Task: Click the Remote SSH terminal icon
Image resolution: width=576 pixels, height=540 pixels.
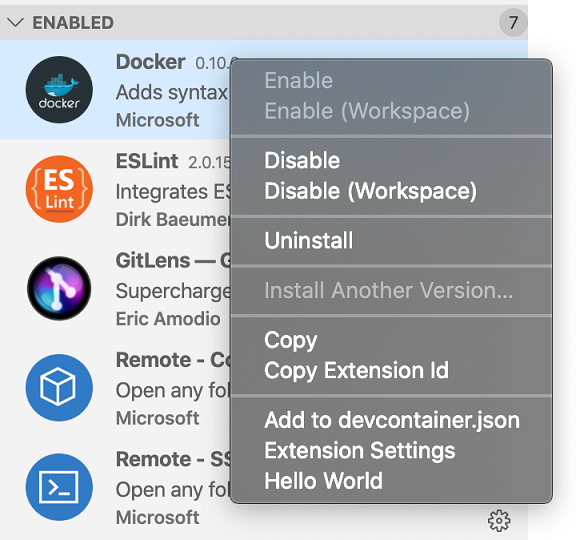Action: tap(59, 487)
